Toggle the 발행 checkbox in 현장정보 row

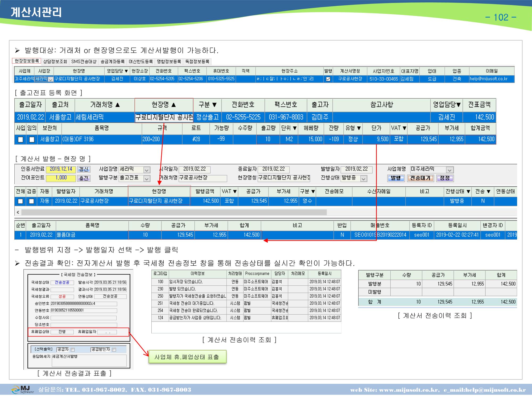328,79
